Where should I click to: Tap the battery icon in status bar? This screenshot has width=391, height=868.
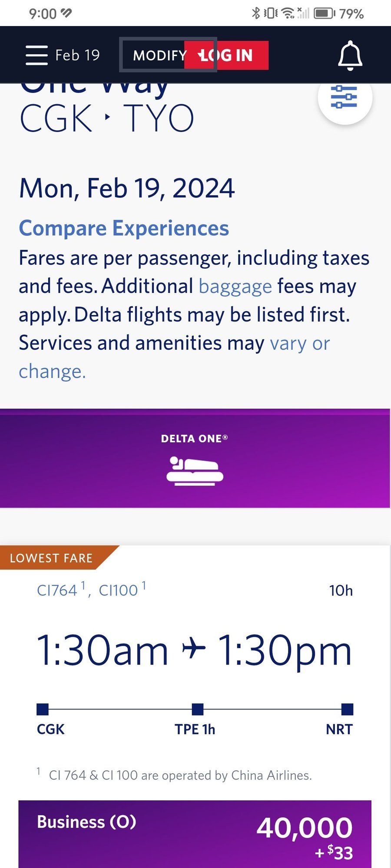[324, 13]
